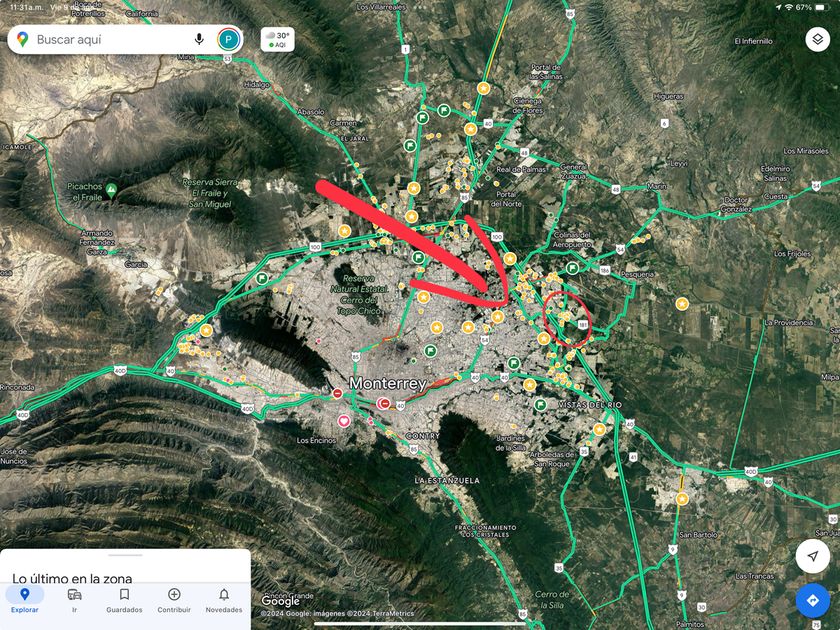
Task: Tap the Doctor González label
Action: coord(736,204)
